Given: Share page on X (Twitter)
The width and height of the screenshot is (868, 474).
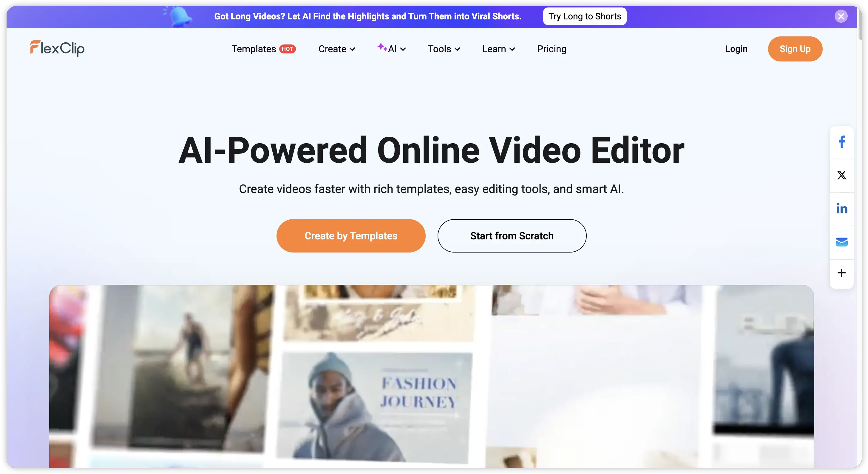Looking at the screenshot, I should point(841,175).
